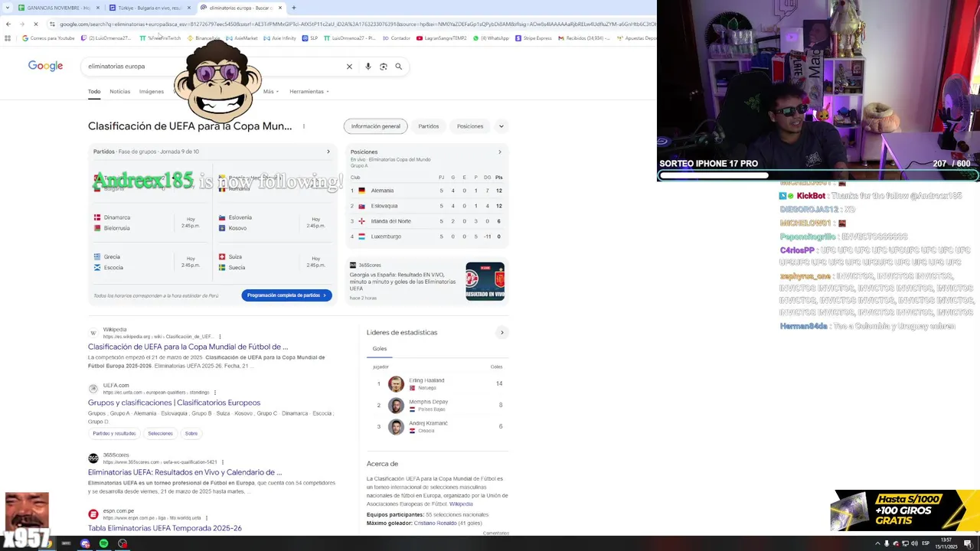Close the 'eliminatorias europa' tab
980x551 pixels.
click(280, 8)
